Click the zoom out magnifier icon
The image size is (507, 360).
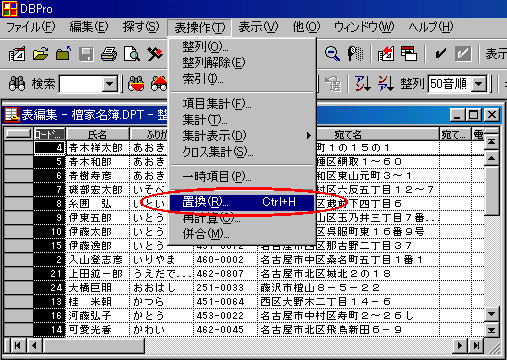coord(332,54)
